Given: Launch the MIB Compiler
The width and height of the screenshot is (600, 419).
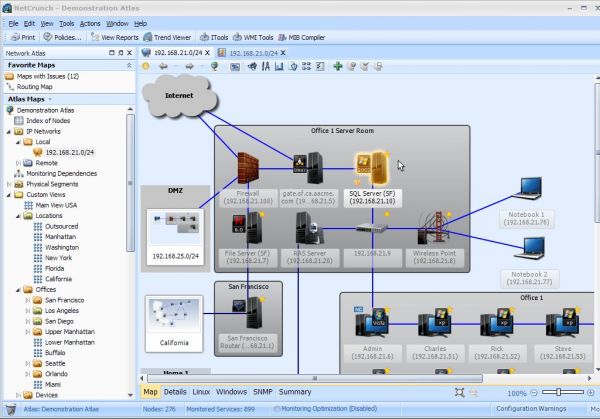Looking at the screenshot, I should click(301, 37).
